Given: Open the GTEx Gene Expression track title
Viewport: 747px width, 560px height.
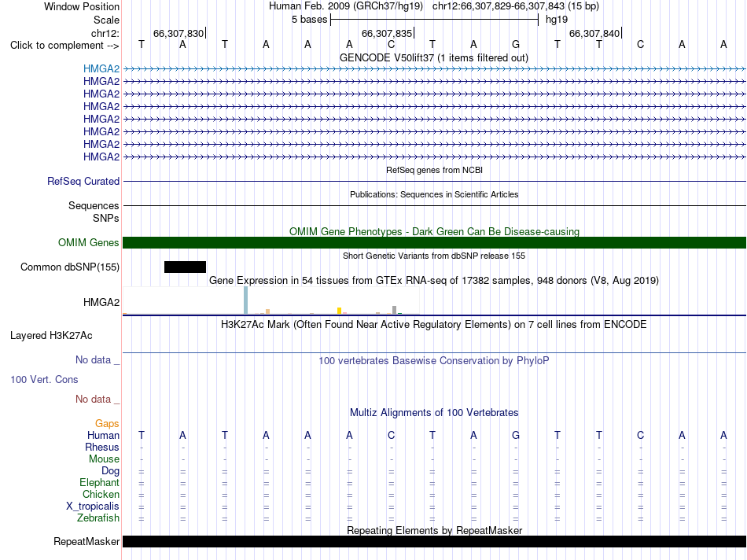Looking at the screenshot, I should click(x=434, y=280).
